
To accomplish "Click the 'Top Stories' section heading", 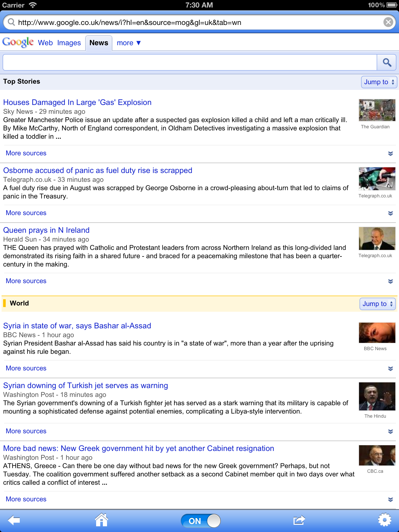I will coord(22,82).
